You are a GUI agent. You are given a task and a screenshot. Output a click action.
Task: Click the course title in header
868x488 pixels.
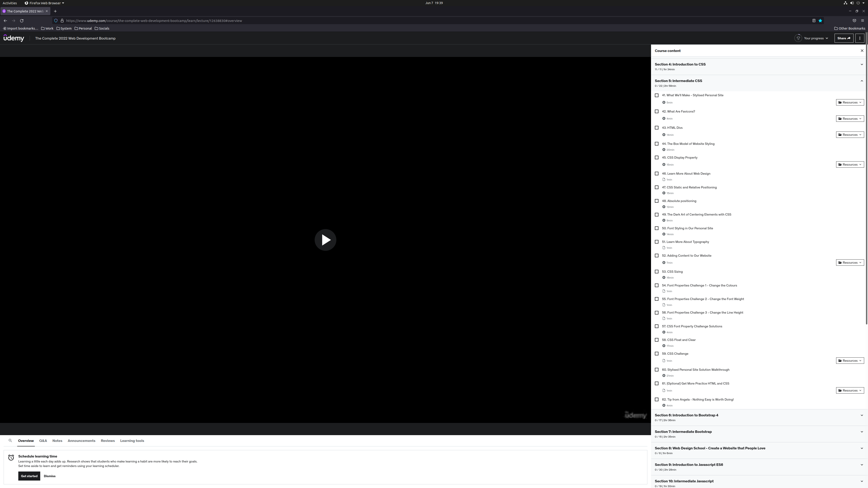click(75, 38)
